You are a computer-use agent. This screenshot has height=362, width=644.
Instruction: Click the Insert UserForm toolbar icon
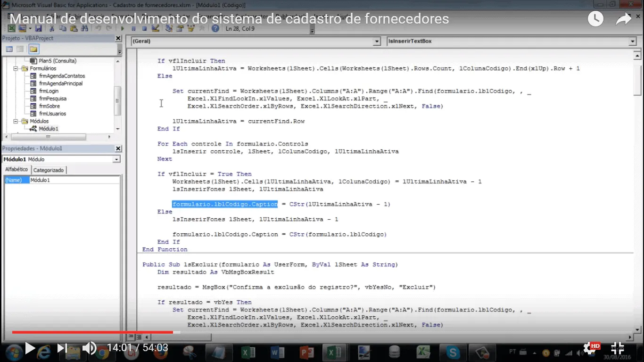click(x=22, y=29)
